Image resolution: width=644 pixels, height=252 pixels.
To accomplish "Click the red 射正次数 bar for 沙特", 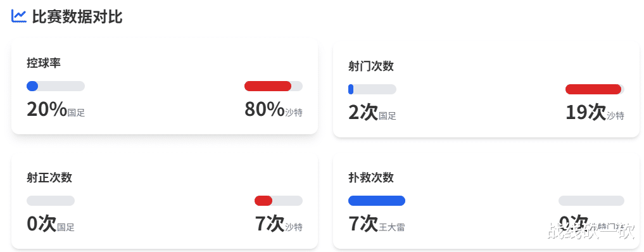I will pyautogui.click(x=263, y=201).
